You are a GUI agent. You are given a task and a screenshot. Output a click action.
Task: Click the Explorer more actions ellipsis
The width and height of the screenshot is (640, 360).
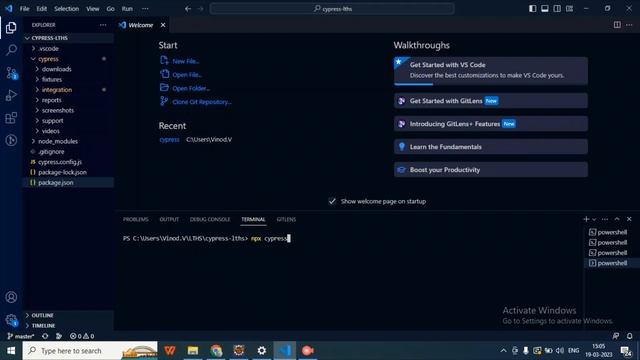pyautogui.click(x=103, y=25)
